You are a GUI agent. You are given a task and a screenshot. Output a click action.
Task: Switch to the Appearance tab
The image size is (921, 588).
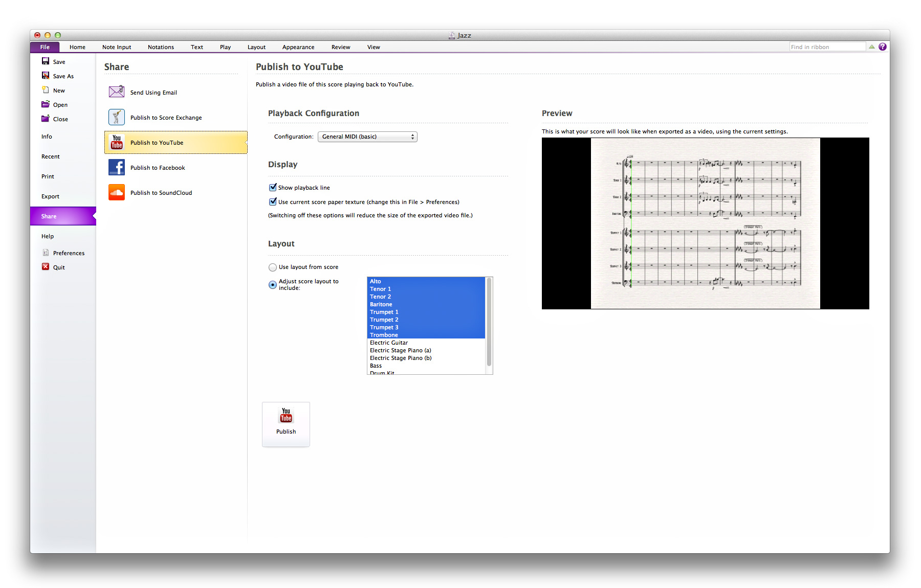pyautogui.click(x=298, y=47)
